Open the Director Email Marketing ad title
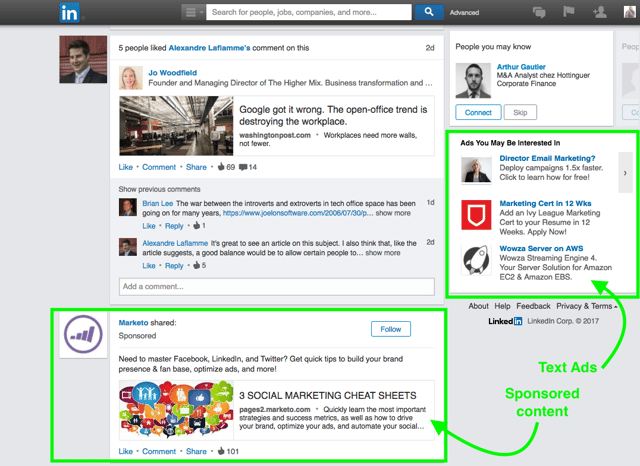Image resolution: width=640 pixels, height=466 pixels. coord(547,158)
